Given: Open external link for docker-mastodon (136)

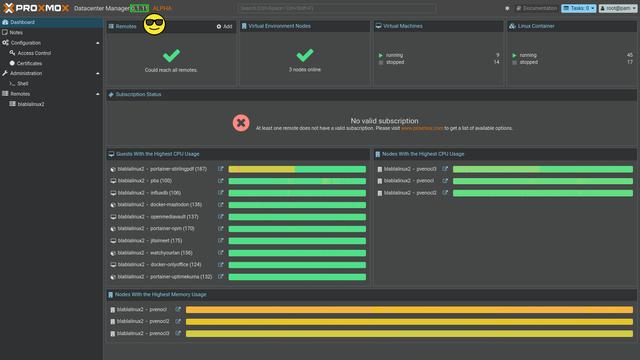Looking at the screenshot, I should point(220,204).
